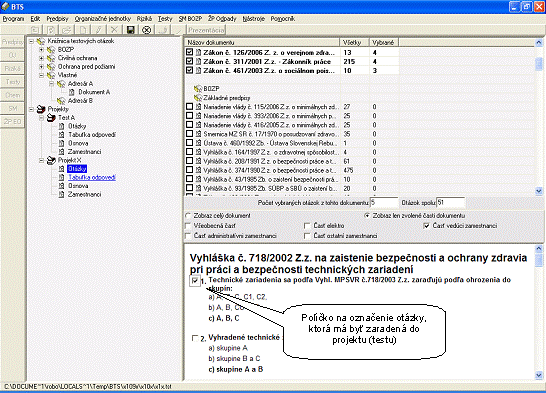This screenshot has height=393, width=546.
Task: Check Nariadenie vlády č. 115/2006 checkbox
Action: click(x=189, y=107)
